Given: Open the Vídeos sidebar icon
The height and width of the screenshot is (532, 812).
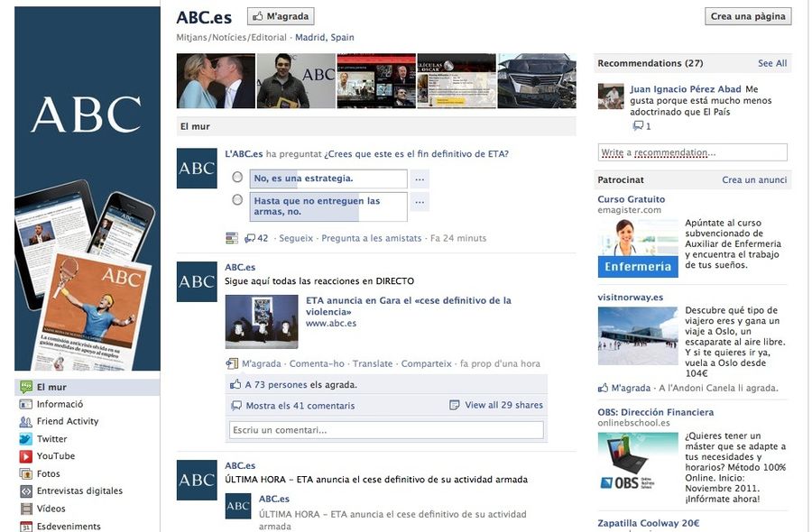Looking at the screenshot, I should point(26,509).
